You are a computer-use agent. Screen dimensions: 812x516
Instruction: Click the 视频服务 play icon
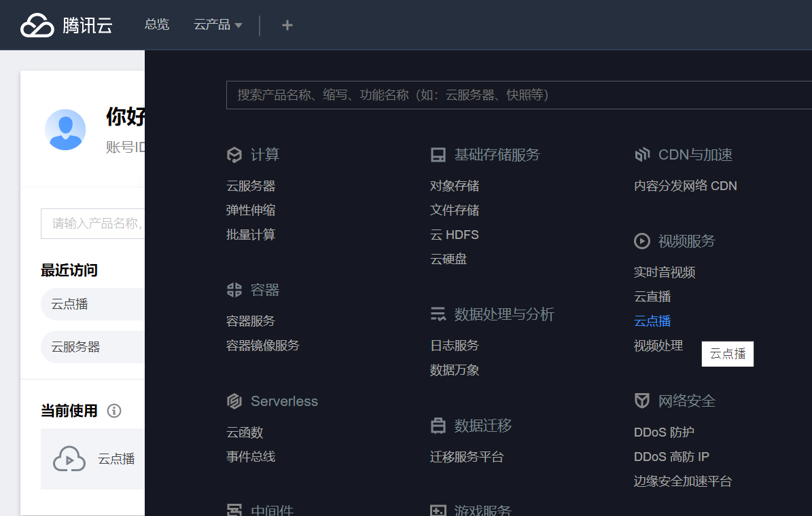coord(641,241)
